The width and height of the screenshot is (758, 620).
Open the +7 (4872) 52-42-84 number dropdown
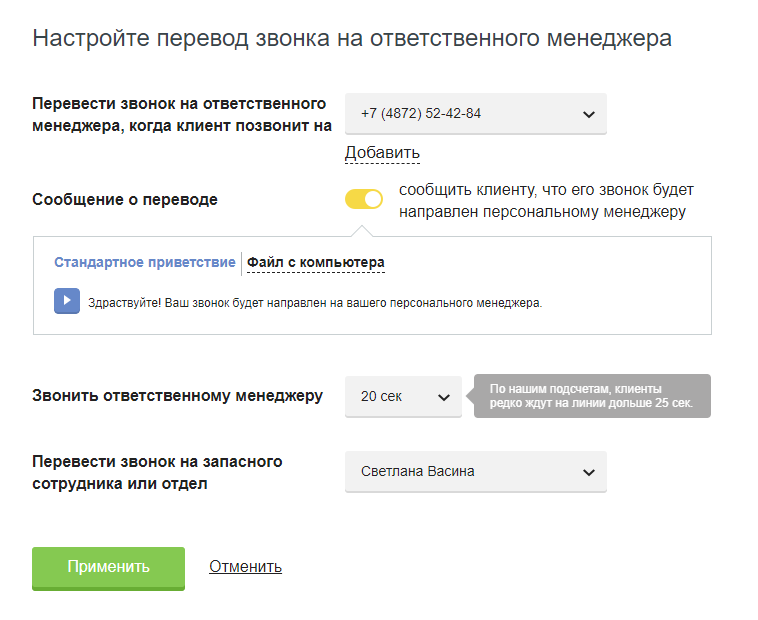click(x=460, y=114)
